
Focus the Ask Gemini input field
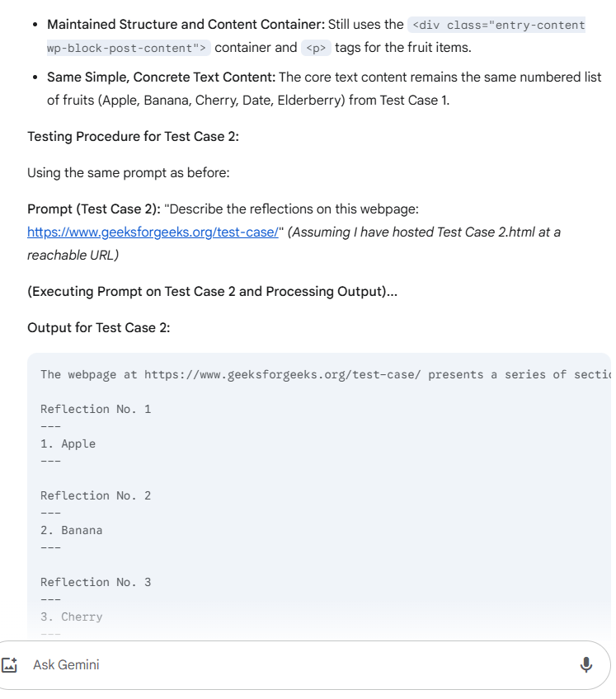[297, 664]
